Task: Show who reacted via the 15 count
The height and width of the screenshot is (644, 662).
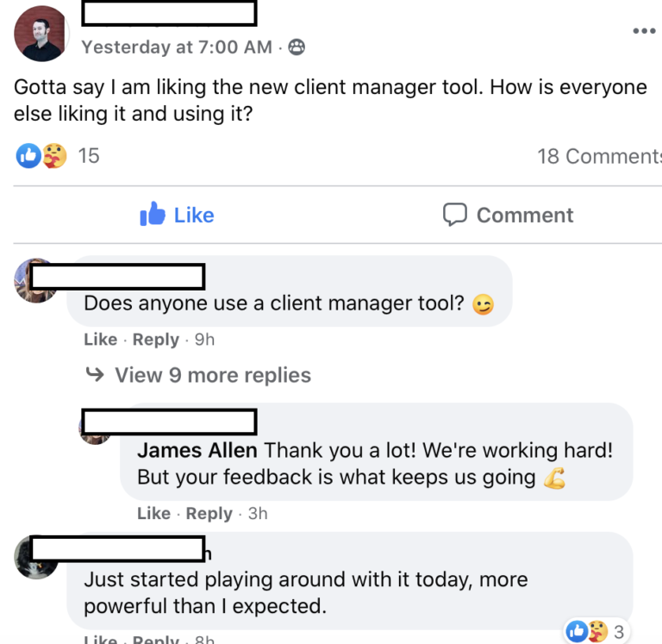Action: 89,156
